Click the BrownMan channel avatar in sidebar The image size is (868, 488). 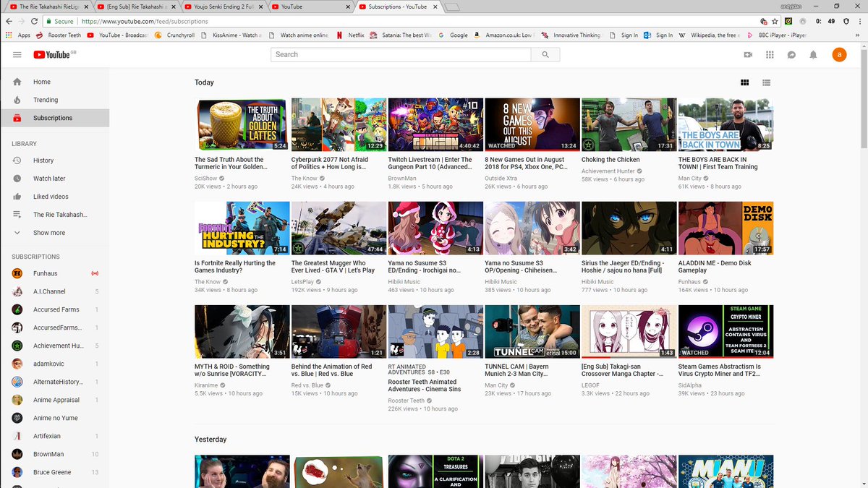coord(17,454)
